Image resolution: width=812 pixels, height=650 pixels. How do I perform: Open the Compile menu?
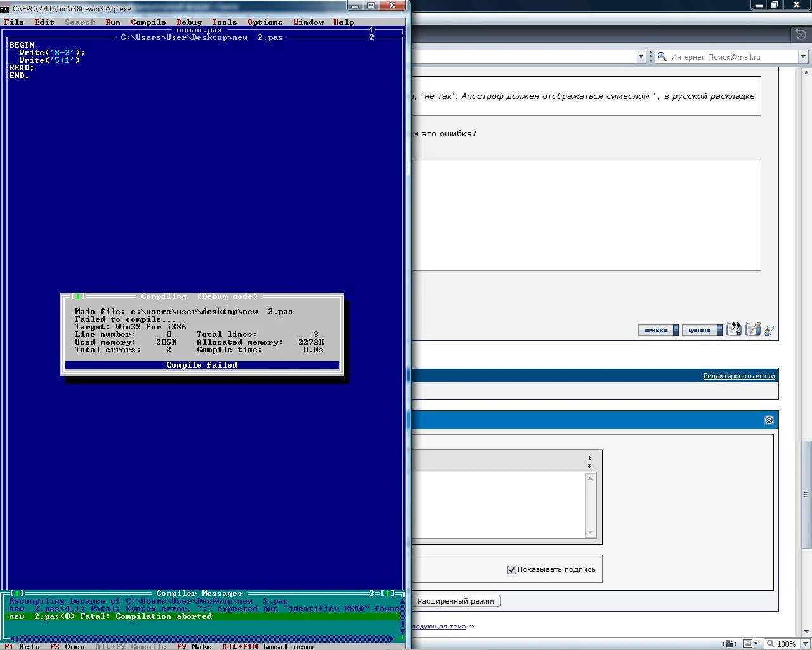[x=148, y=22]
